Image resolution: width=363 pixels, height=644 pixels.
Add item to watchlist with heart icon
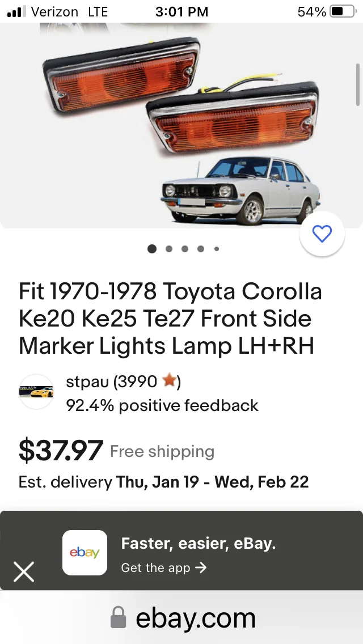tap(322, 234)
